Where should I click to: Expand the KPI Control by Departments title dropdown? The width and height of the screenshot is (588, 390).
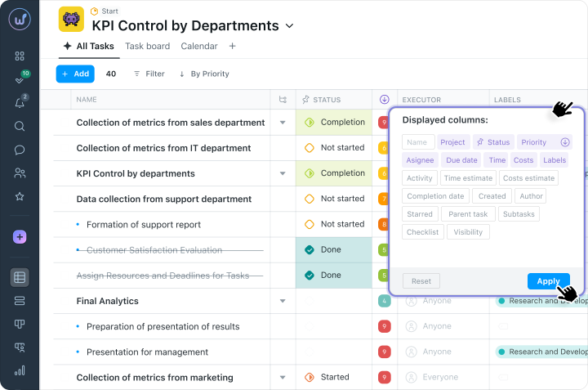click(288, 26)
